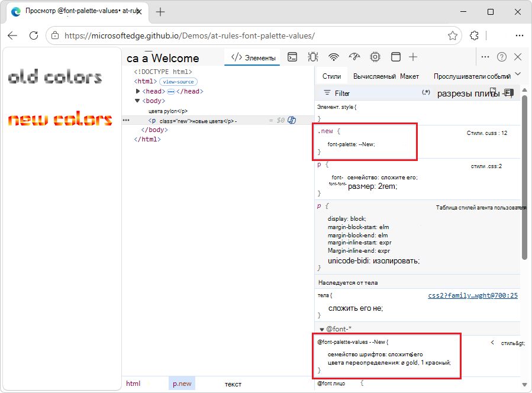Add page to favorites star
Viewport: 532px width, 393px height.
[x=452, y=36]
